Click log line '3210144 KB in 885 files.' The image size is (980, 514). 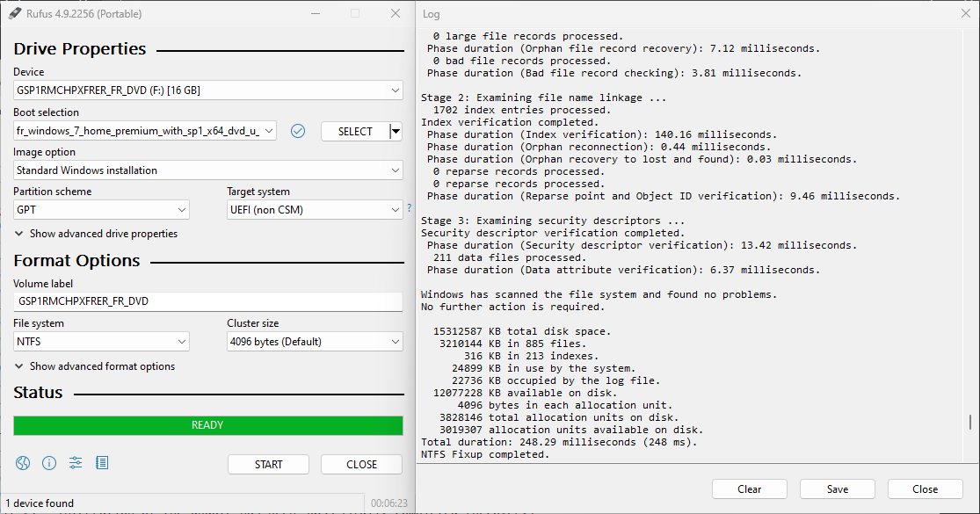coord(512,344)
